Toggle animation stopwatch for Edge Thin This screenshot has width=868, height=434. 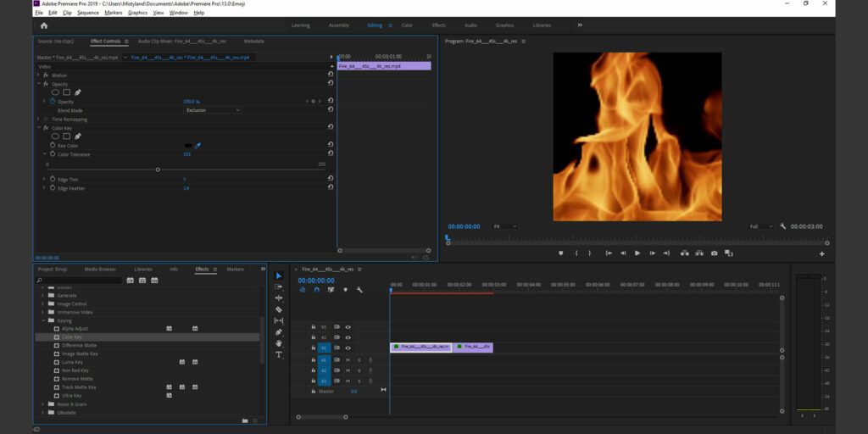point(53,180)
